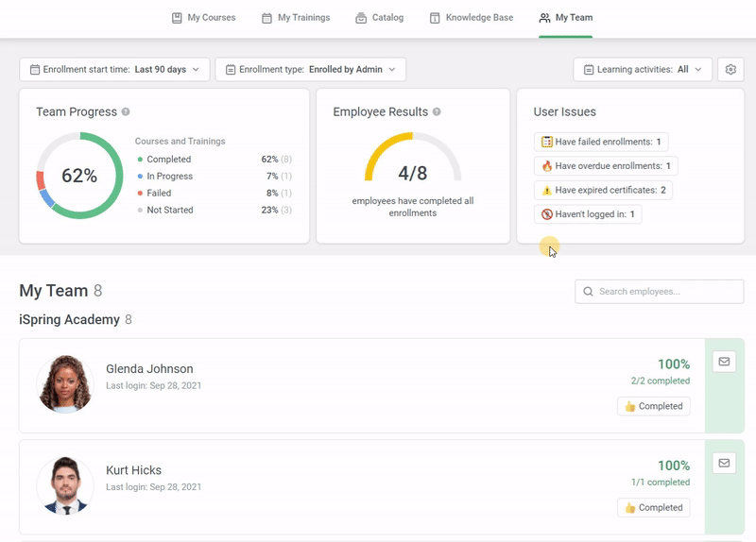The height and width of the screenshot is (542, 756).
Task: Click Glenda Johnson's Completed status badge
Action: tap(654, 406)
